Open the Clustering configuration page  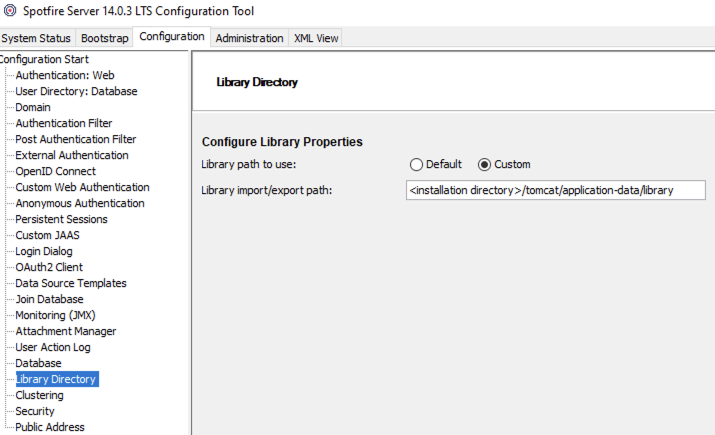point(39,395)
